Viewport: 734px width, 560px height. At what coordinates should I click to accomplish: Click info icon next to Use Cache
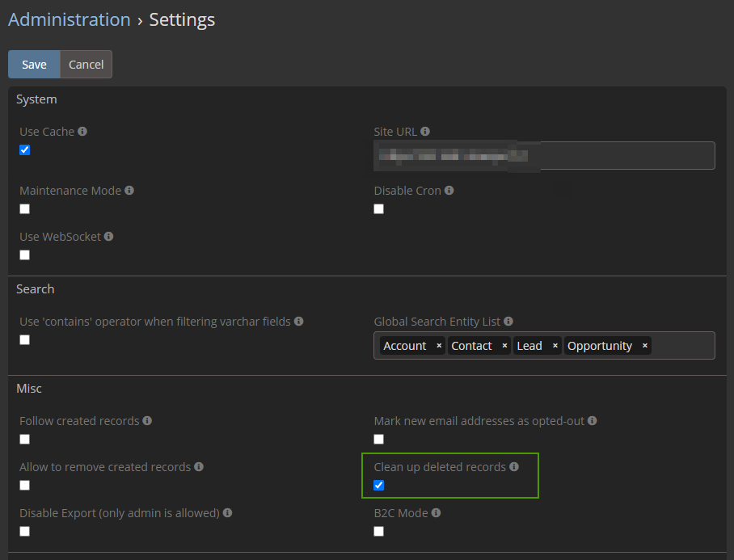82,132
